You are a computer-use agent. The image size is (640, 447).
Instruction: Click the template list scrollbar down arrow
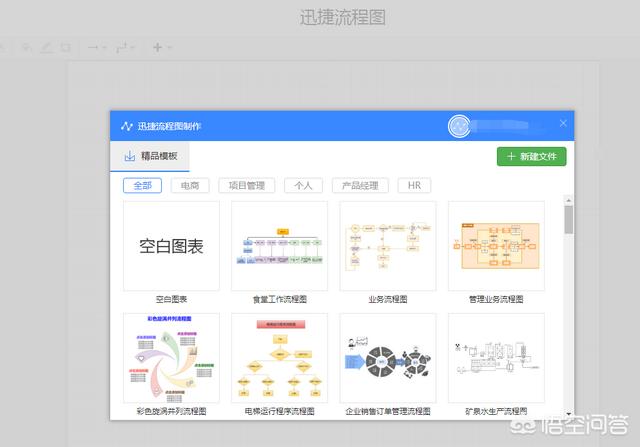[x=569, y=414]
